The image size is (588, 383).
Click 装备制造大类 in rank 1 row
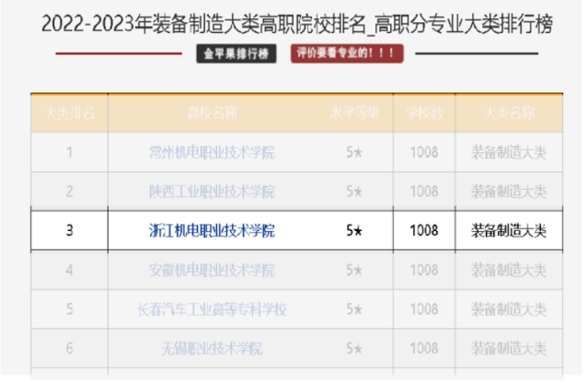pyautogui.click(x=509, y=152)
